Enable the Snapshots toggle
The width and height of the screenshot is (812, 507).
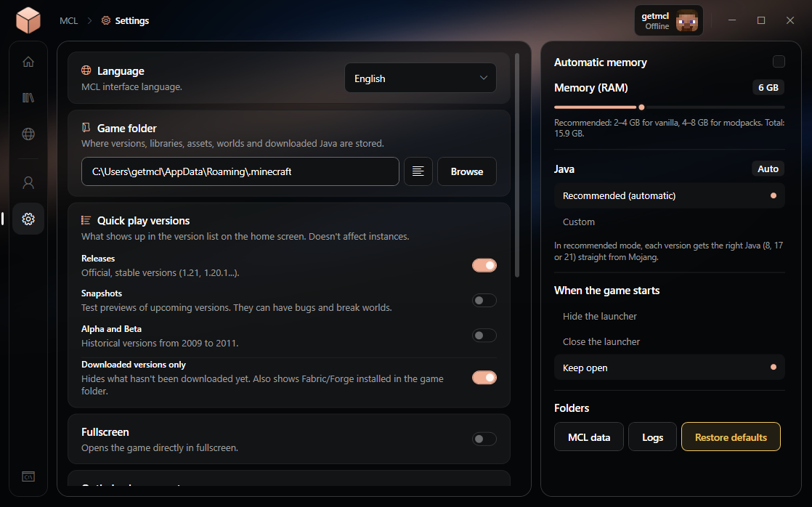pyautogui.click(x=484, y=301)
